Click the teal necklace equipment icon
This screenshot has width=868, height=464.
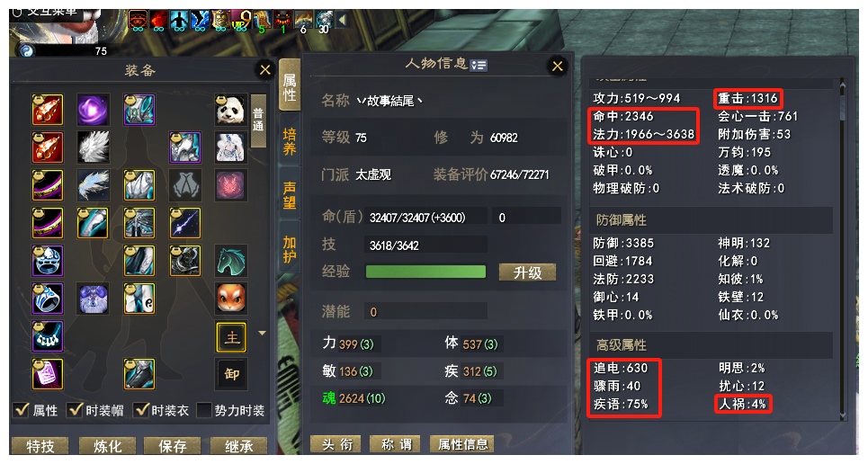coord(48,336)
